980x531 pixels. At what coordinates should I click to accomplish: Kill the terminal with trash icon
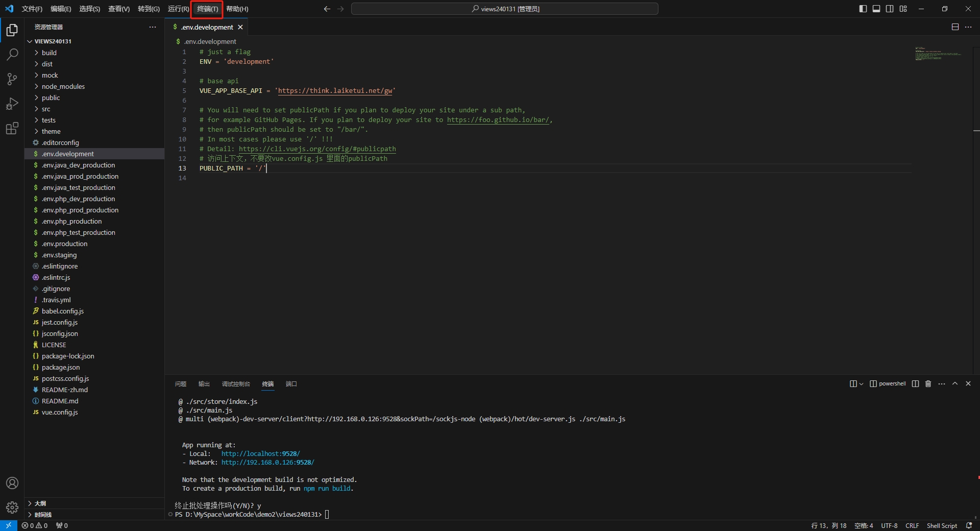[x=928, y=383]
